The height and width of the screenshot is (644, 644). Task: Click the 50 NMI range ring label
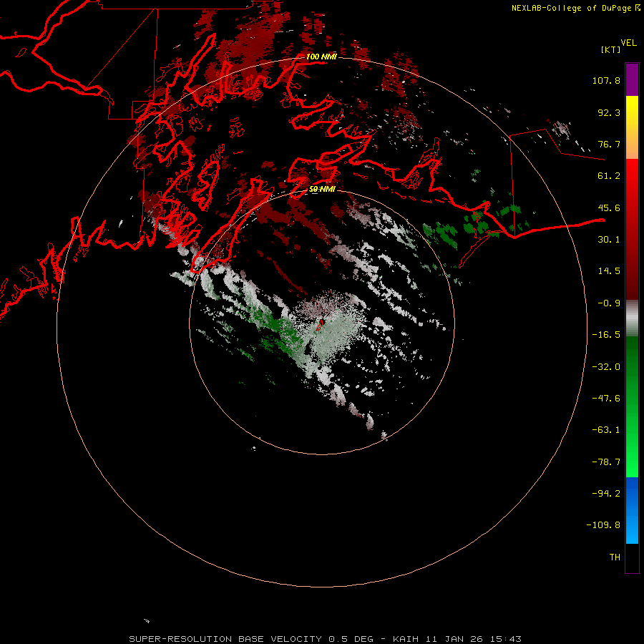[322, 189]
